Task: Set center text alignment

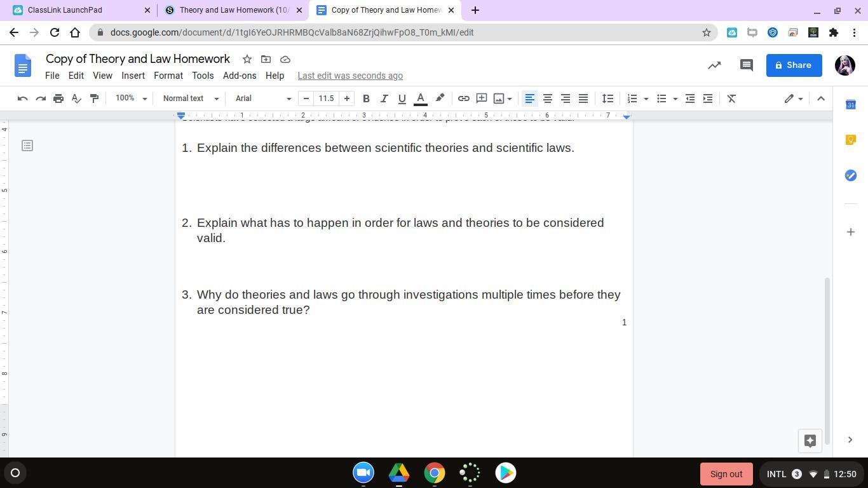Action: click(547, 98)
